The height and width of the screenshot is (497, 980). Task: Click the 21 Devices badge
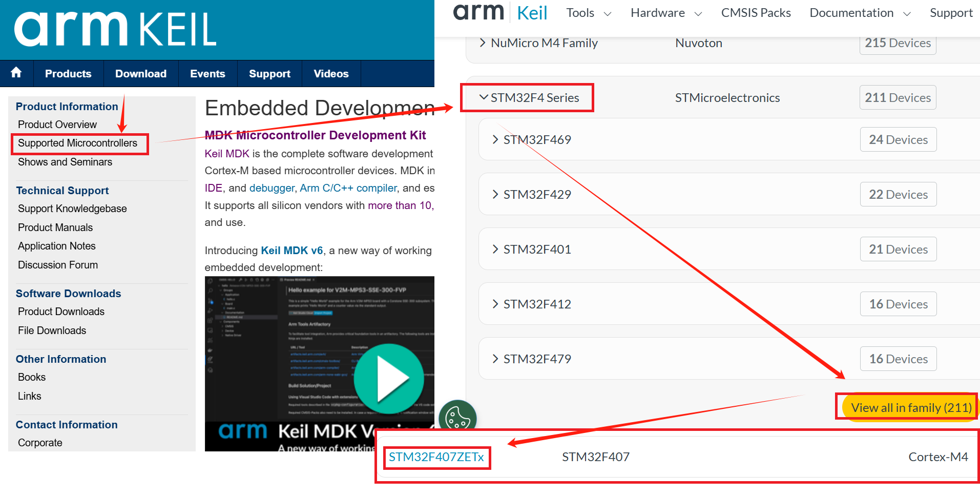pos(898,249)
